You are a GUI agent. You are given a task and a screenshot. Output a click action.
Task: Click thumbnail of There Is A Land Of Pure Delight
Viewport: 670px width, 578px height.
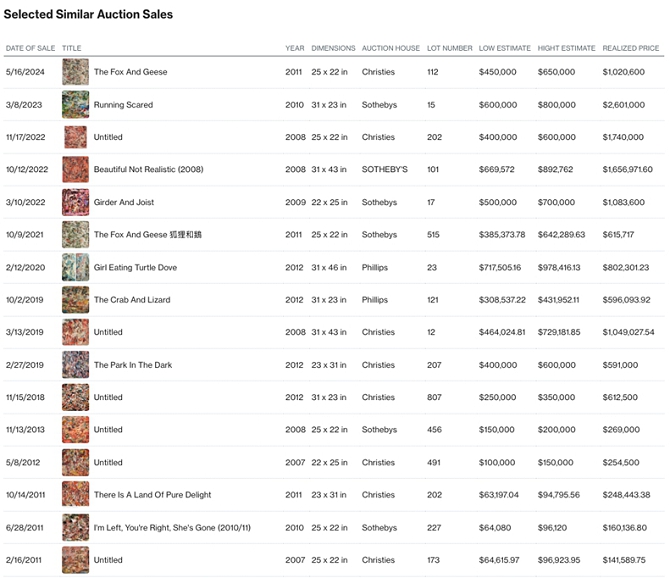pos(75,495)
